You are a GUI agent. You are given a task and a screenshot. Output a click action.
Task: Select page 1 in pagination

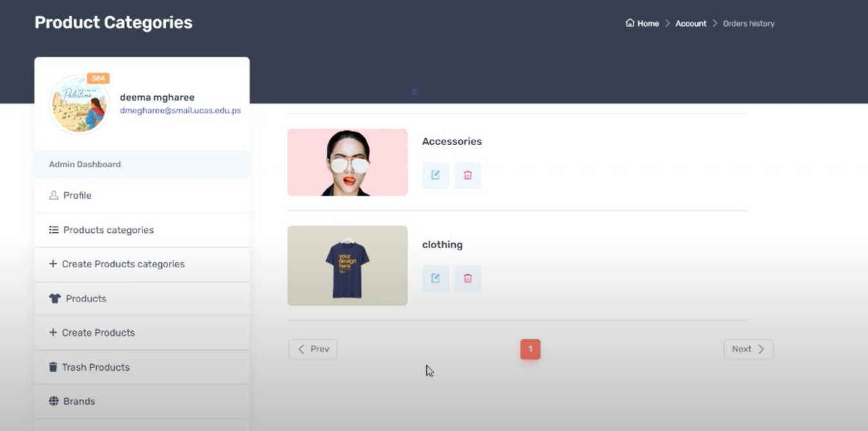click(530, 349)
